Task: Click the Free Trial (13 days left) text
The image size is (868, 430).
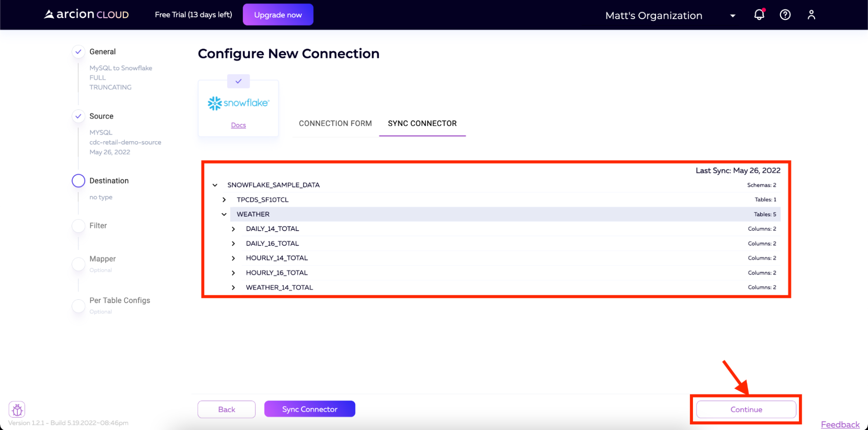Action: pos(193,15)
